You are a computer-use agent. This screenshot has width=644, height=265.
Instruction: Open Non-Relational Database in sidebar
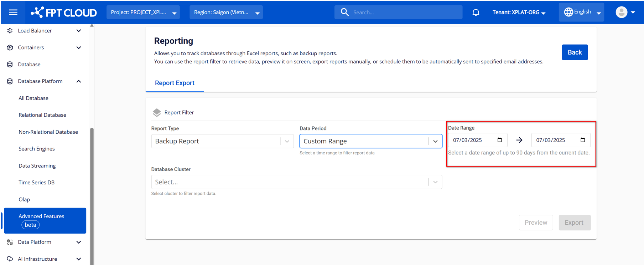[48, 132]
